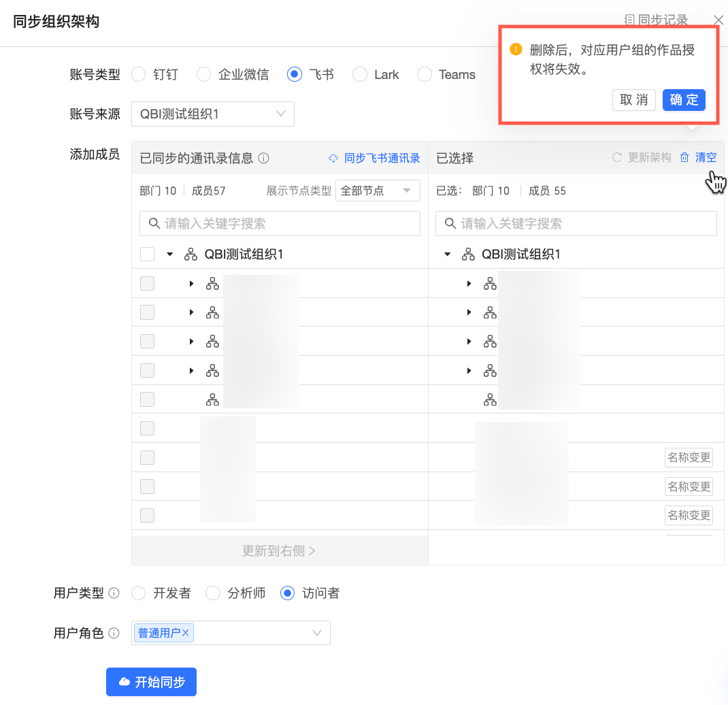Choose 访问者 user type

pos(287,593)
